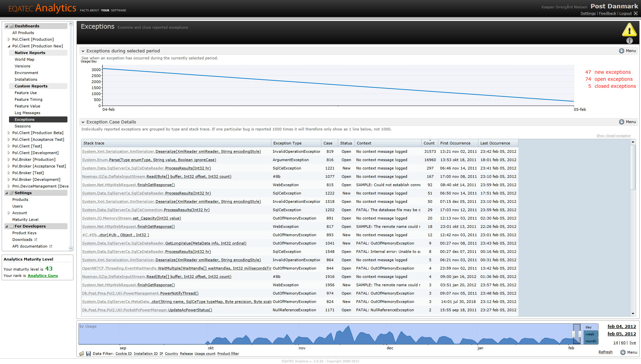Save the data filter with floppy icon

point(88,354)
